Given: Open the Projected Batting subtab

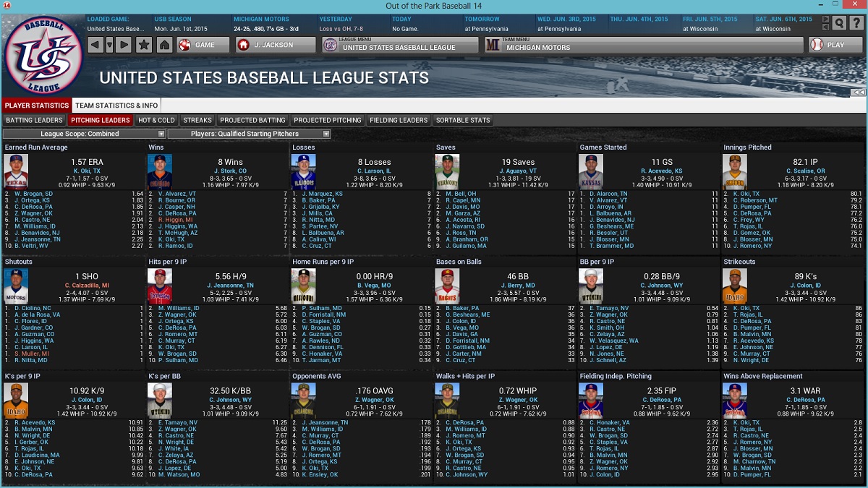Looking at the screenshot, I should tap(253, 120).
